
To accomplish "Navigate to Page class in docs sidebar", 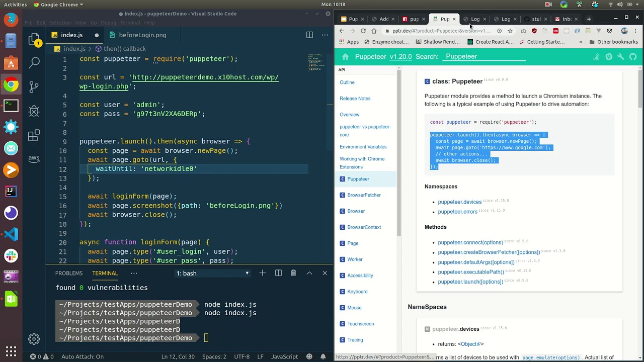I will click(x=353, y=243).
